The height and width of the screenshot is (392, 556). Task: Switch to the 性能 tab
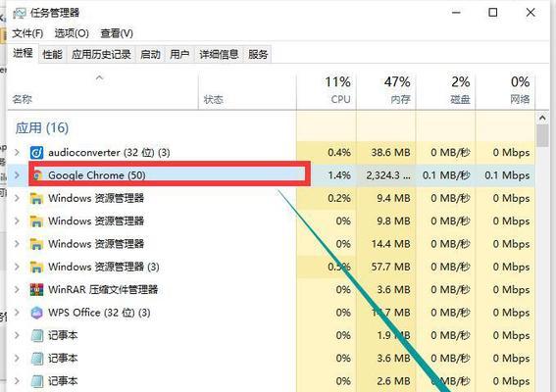point(52,54)
